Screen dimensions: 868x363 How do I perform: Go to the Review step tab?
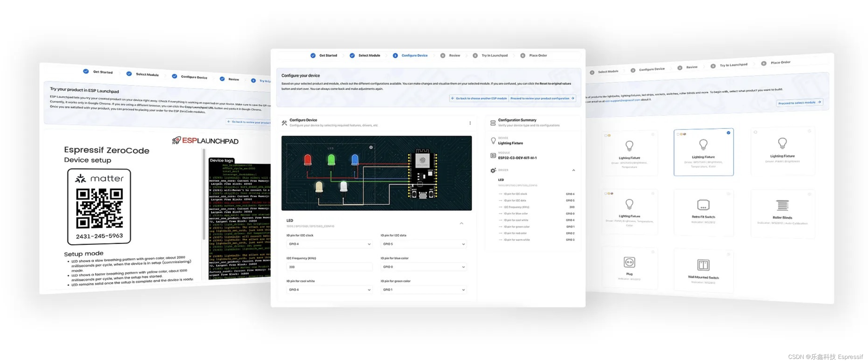click(454, 55)
